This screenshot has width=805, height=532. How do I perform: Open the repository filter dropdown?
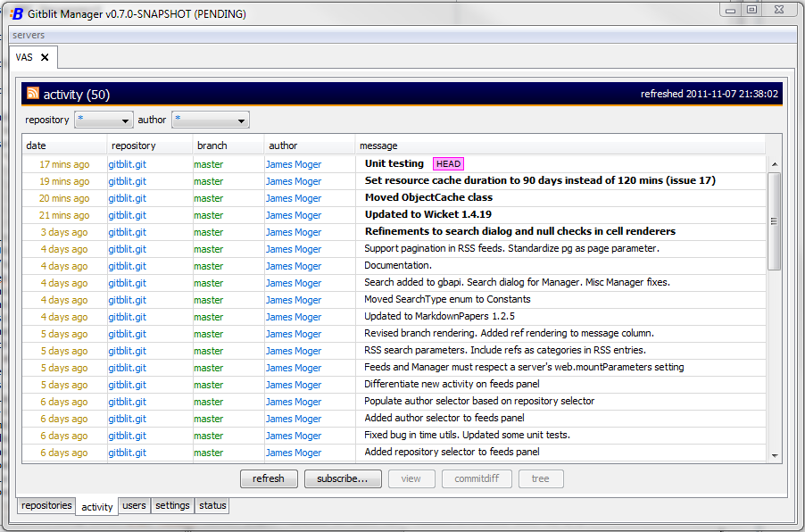104,121
